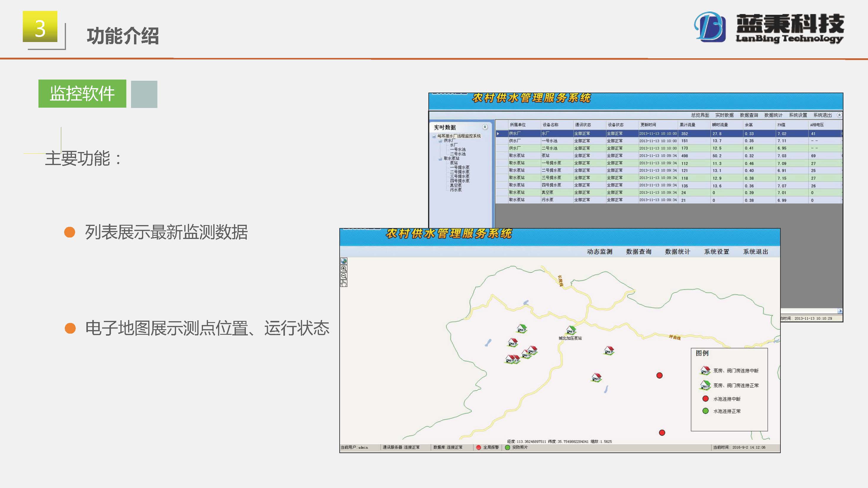
Task: Open 系统设置 in the table window menu
Action: point(798,115)
